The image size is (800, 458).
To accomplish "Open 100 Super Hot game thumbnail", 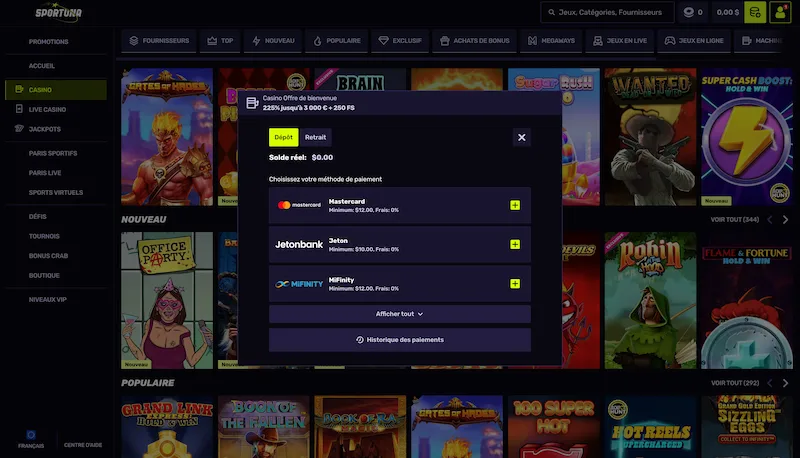I will point(554,427).
